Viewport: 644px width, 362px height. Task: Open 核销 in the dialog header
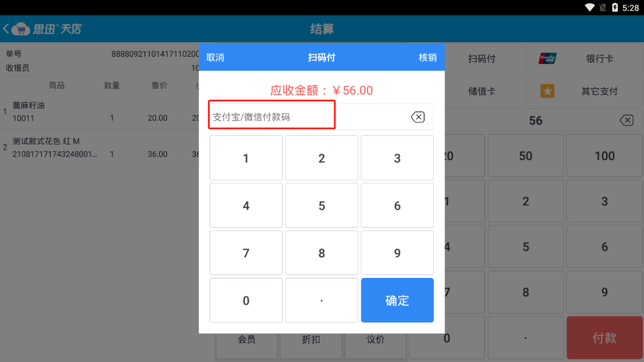(428, 57)
